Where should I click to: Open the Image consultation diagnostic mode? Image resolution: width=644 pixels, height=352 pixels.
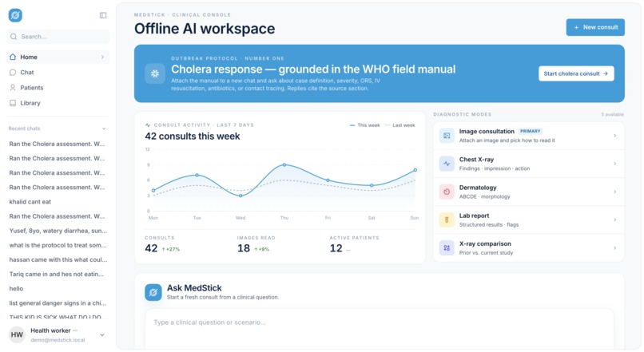(529, 136)
